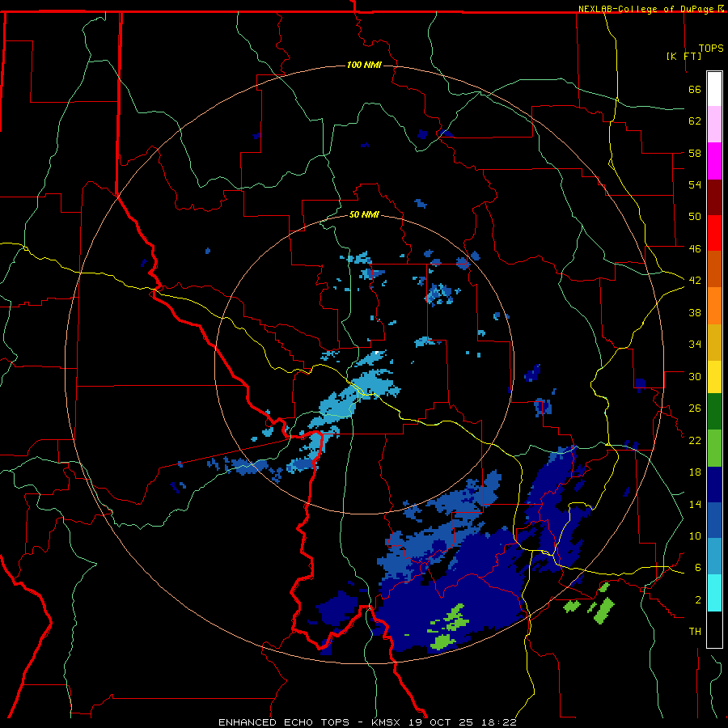Click the cyan 10 kft legend swatch
This screenshot has width=728, height=728.
click(714, 593)
